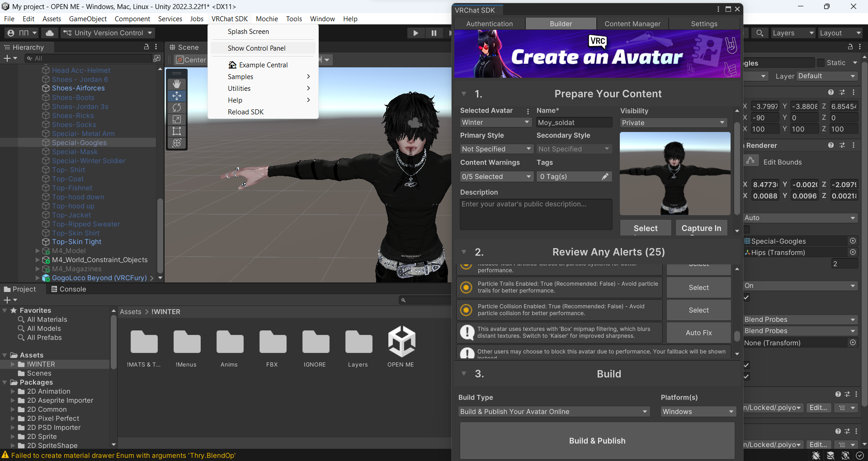
Task: Click the Auto Fix button for mipmap alert
Action: [x=698, y=333]
